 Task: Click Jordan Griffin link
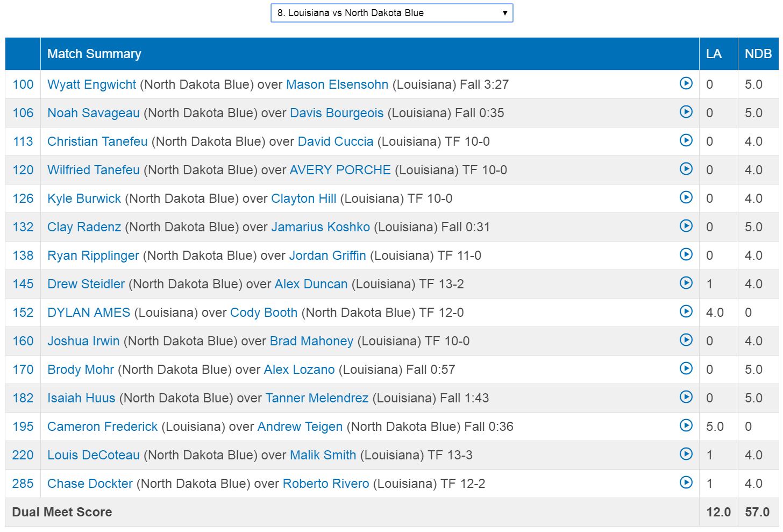328,256
